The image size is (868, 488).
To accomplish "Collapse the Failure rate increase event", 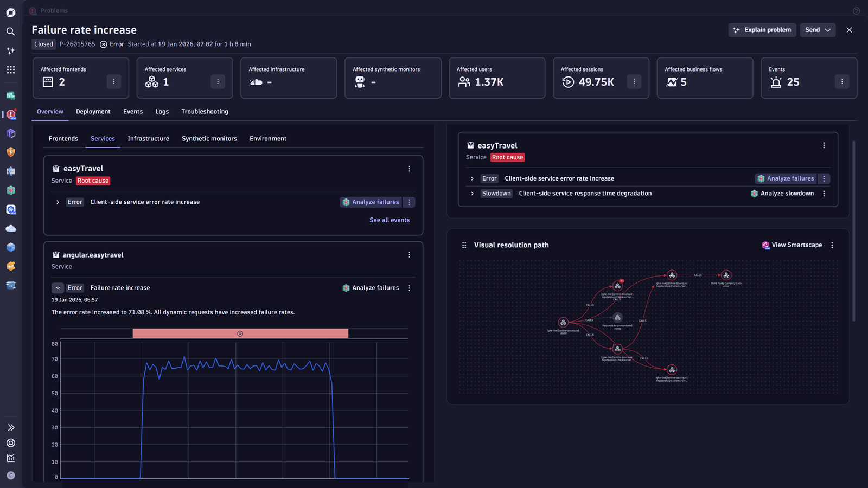I will click(x=58, y=288).
